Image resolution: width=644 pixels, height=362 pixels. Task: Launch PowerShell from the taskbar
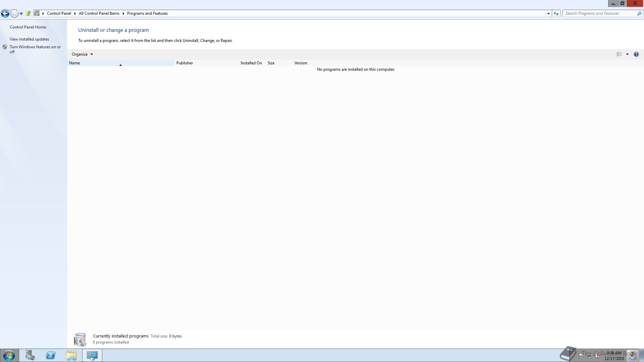coord(51,355)
